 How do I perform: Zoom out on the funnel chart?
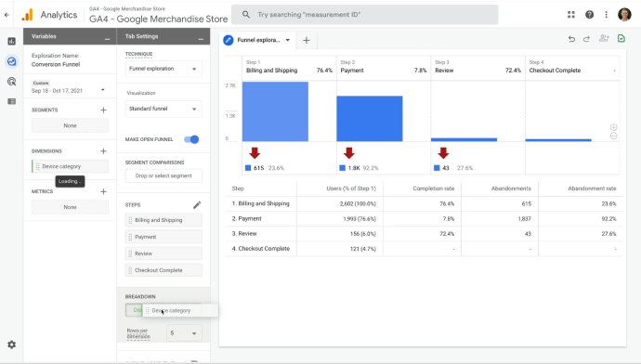[x=614, y=136]
